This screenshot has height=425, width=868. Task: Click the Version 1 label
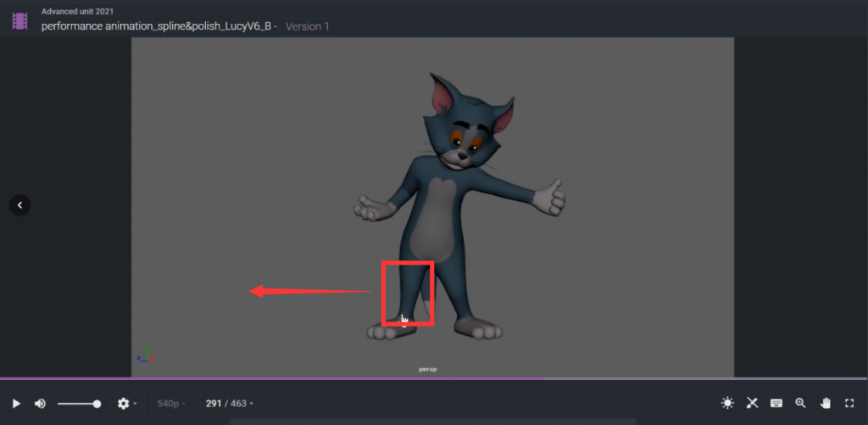pyautogui.click(x=307, y=26)
